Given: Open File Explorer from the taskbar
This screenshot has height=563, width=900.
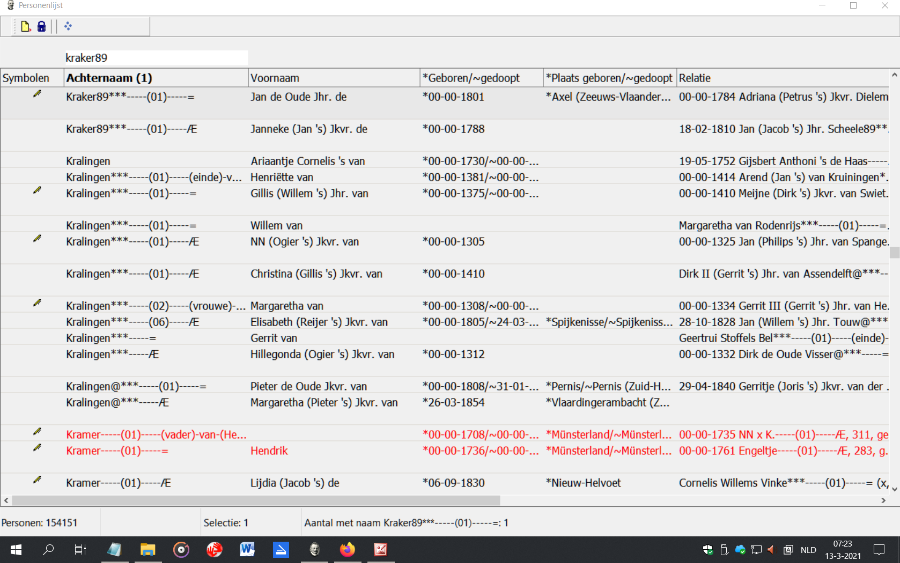Looking at the screenshot, I should (147, 549).
